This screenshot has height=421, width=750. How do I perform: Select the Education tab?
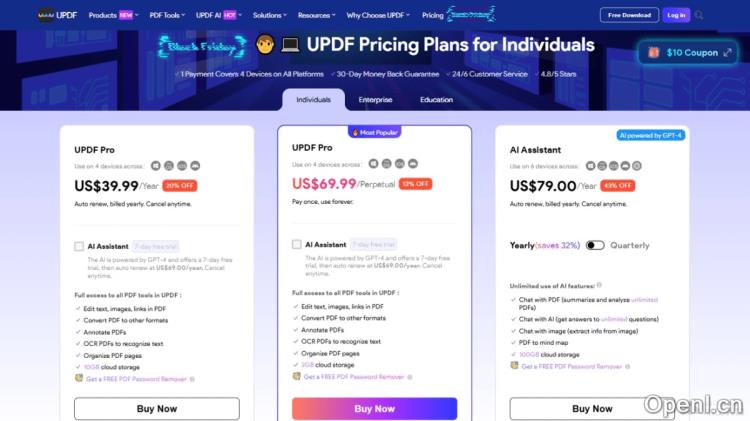point(436,100)
